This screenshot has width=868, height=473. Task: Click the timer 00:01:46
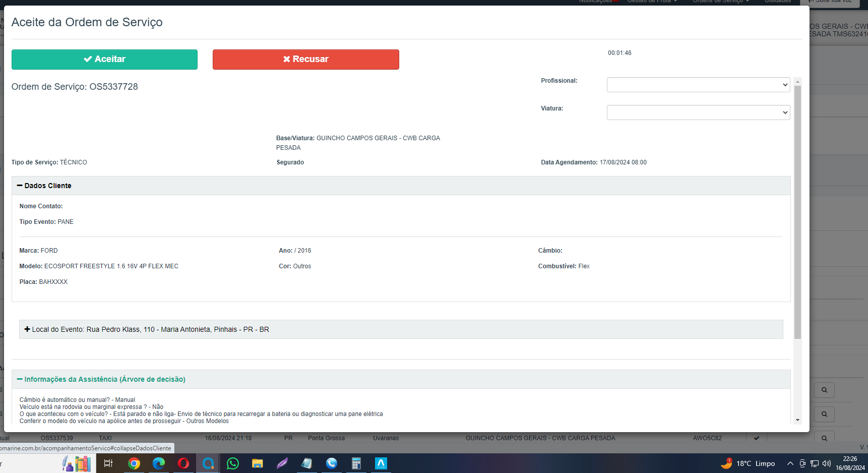coord(619,53)
